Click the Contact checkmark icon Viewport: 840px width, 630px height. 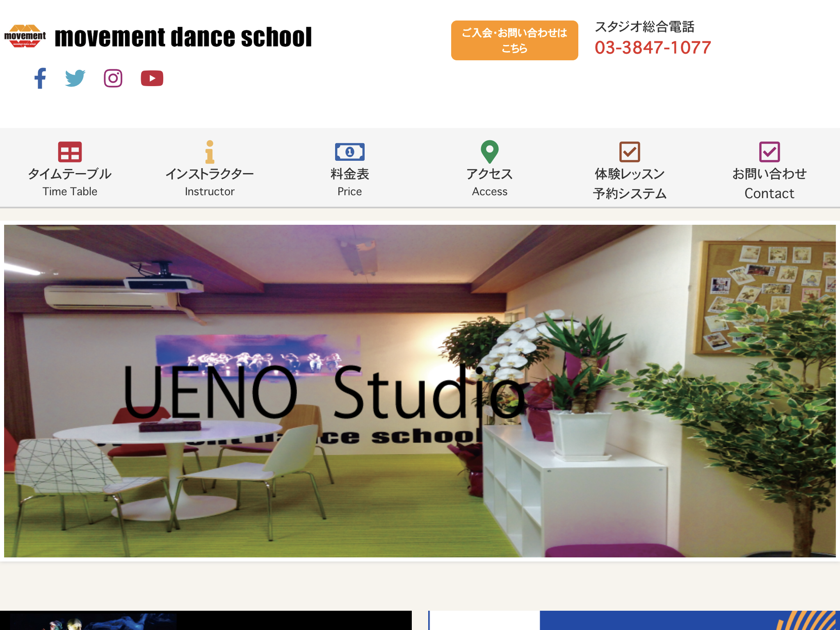coord(770,152)
